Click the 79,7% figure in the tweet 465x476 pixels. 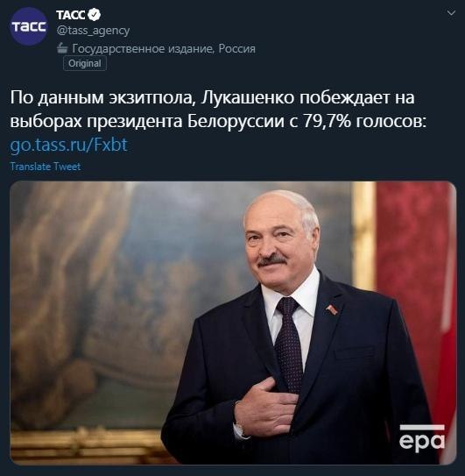pos(327,121)
